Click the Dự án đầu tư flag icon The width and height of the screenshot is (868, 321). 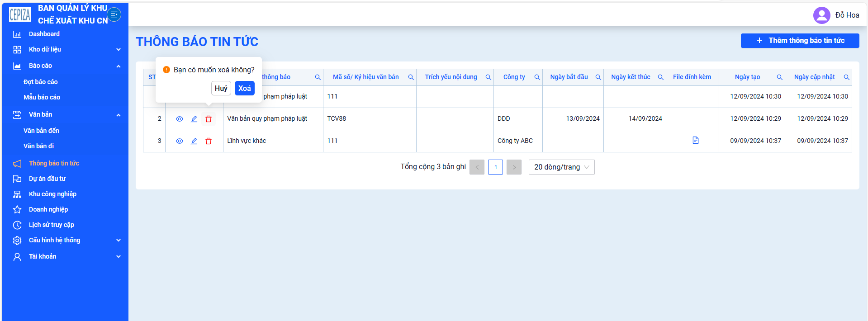pos(17,179)
